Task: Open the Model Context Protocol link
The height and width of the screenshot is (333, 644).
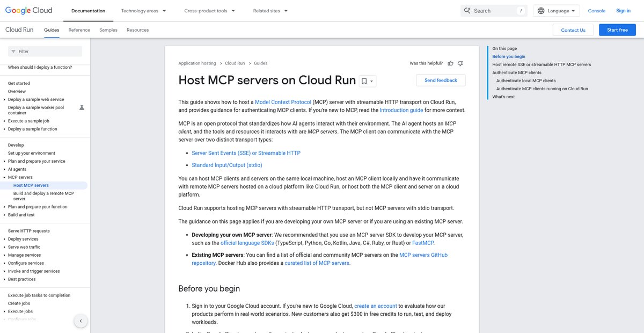Action: [x=283, y=102]
